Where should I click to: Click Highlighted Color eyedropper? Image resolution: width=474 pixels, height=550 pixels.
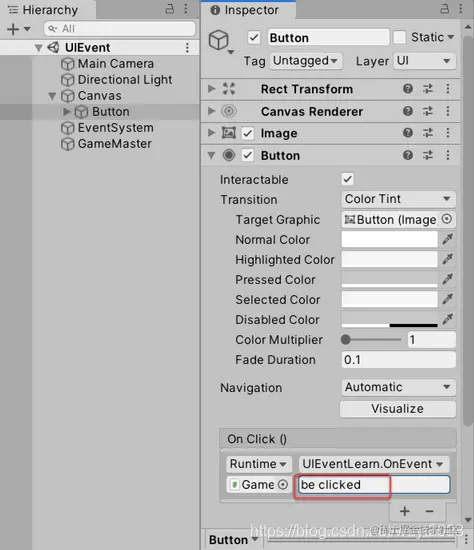[447, 259]
